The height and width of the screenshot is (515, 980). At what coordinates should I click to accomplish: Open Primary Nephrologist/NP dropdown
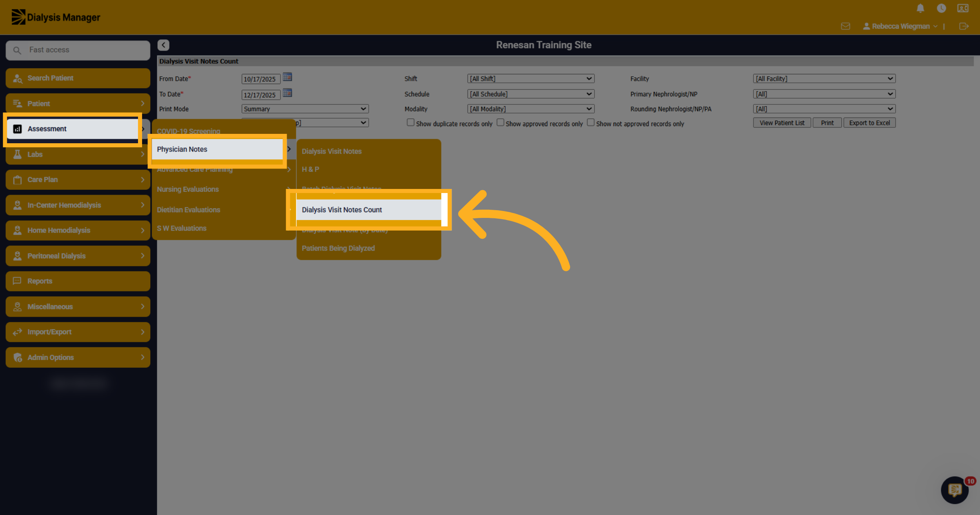coord(824,94)
